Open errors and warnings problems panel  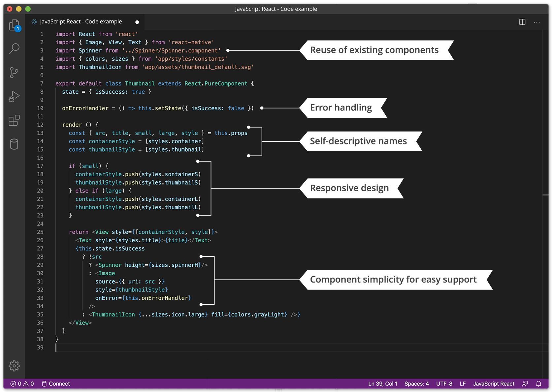point(22,384)
